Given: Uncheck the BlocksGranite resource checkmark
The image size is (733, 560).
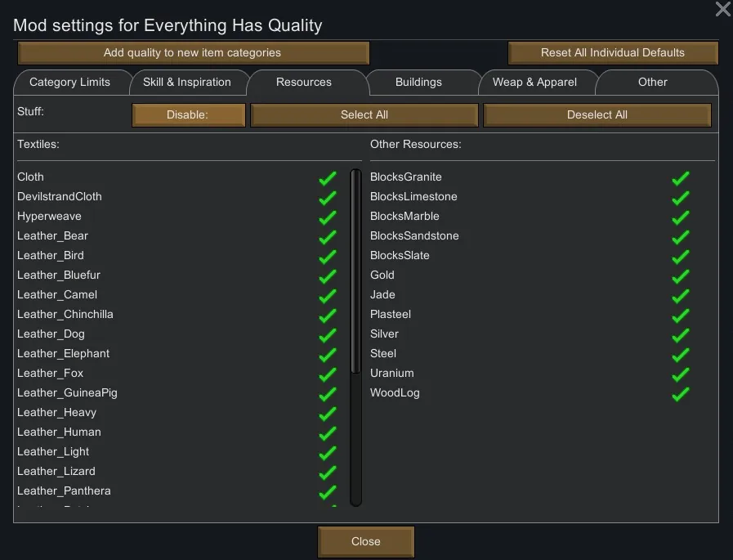Looking at the screenshot, I should pos(681,177).
